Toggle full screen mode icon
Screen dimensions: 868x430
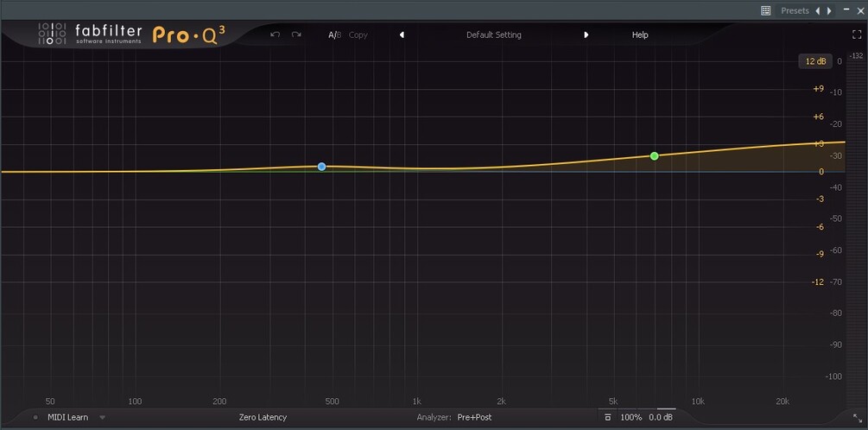[x=857, y=35]
